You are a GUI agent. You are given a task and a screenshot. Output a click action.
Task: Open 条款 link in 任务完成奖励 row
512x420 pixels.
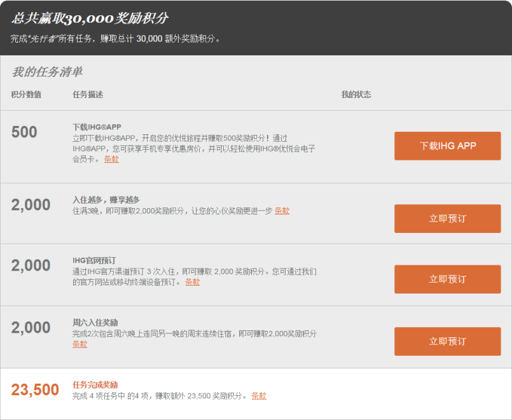click(259, 396)
